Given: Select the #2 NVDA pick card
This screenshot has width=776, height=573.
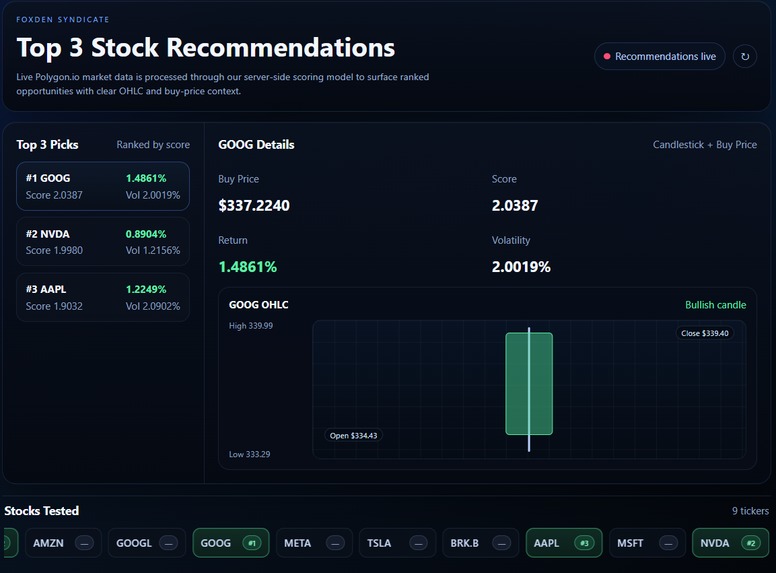Looking at the screenshot, I should 103,242.
